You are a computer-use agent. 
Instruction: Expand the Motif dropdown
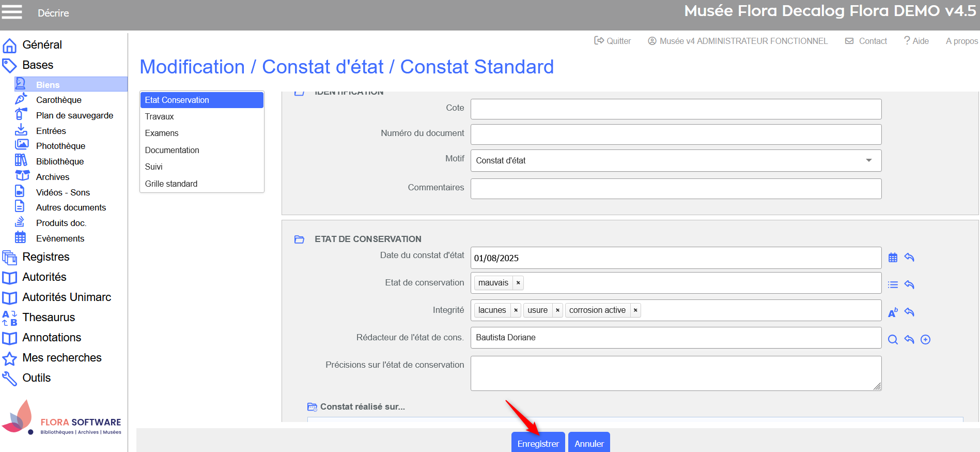pos(869,160)
